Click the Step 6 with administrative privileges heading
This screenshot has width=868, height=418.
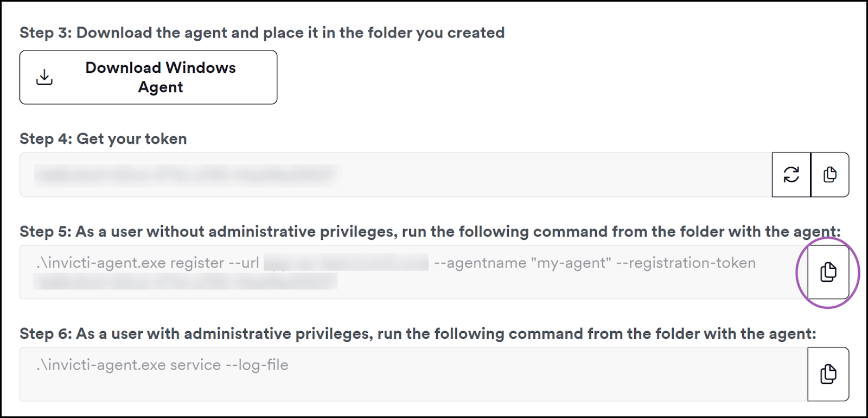click(418, 333)
